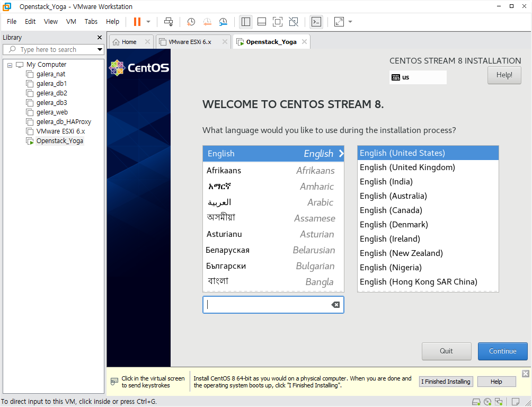Switch to the VMware ESXi 6.x tab

[x=189, y=42]
